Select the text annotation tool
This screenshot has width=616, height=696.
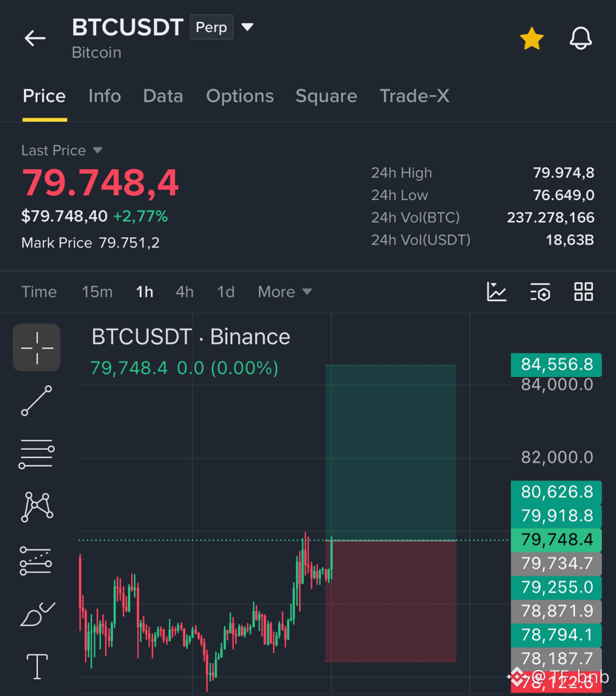(37, 667)
